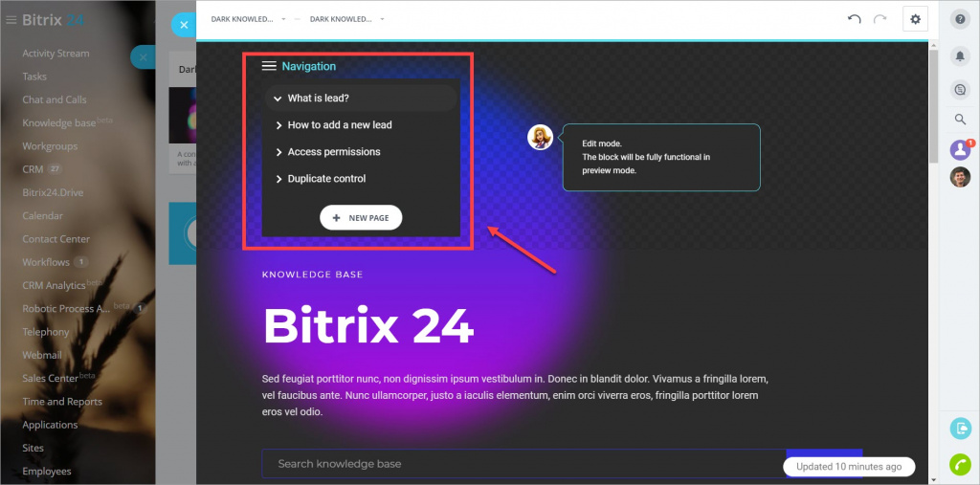Open the chat messages icon

point(960,90)
